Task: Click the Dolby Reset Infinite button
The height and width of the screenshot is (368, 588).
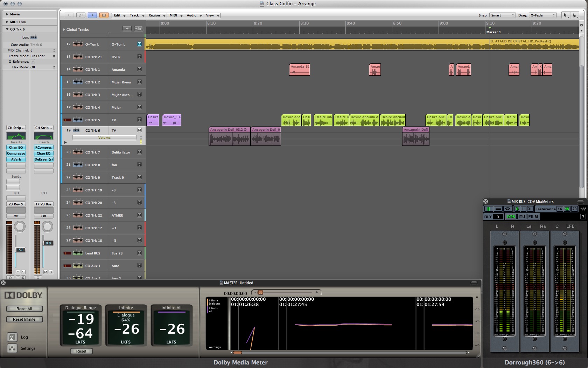Action: click(24, 319)
